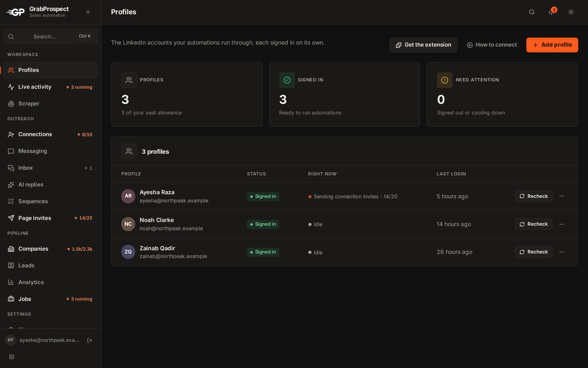Screen dimensions: 588x368
Task: Open more options for Zainab Qadir
Action: (x=561, y=252)
